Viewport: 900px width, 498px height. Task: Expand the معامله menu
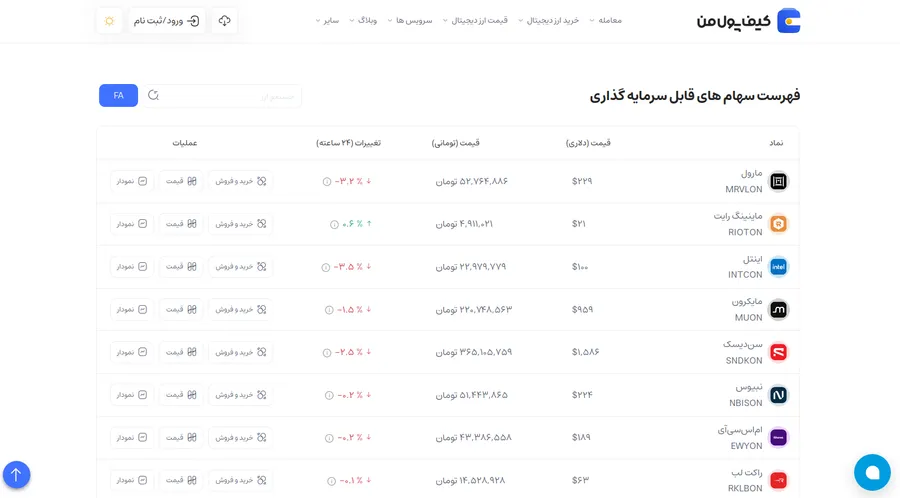(606, 21)
